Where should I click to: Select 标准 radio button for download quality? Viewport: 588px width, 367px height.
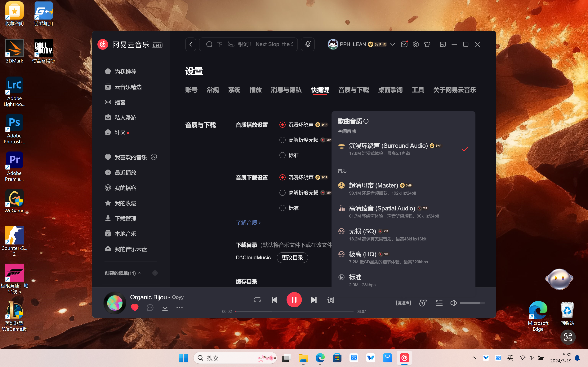282,208
